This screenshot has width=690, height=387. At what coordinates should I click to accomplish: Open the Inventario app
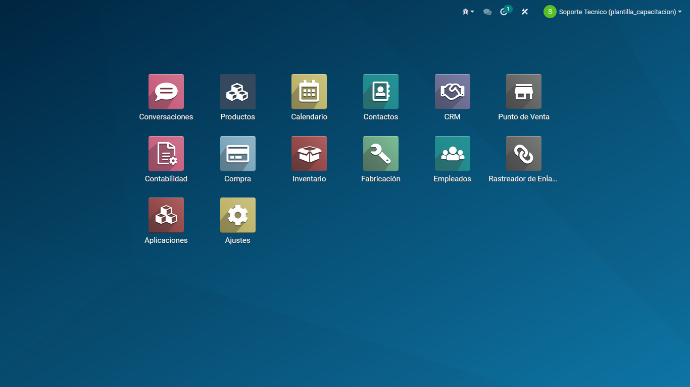[309, 153]
